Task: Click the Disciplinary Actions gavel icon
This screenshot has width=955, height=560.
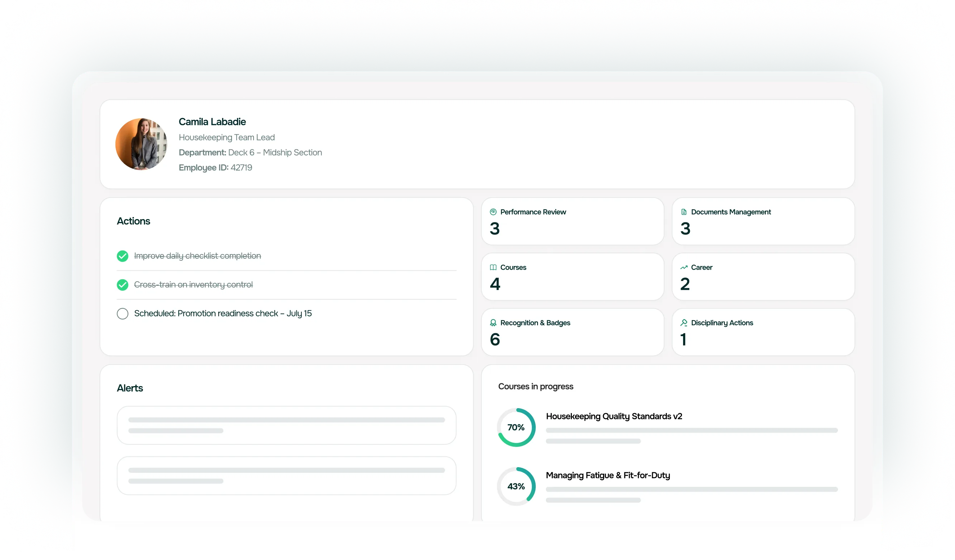Action: [683, 322]
